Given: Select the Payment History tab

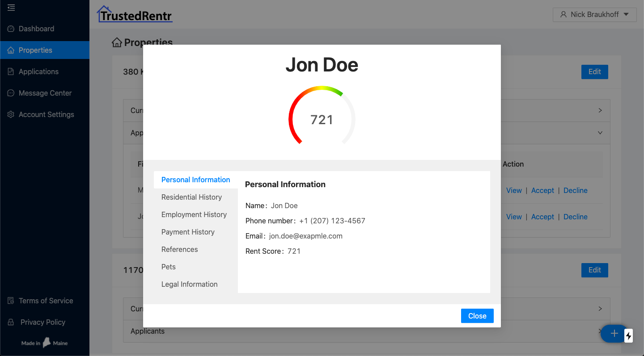Looking at the screenshot, I should coord(188,232).
